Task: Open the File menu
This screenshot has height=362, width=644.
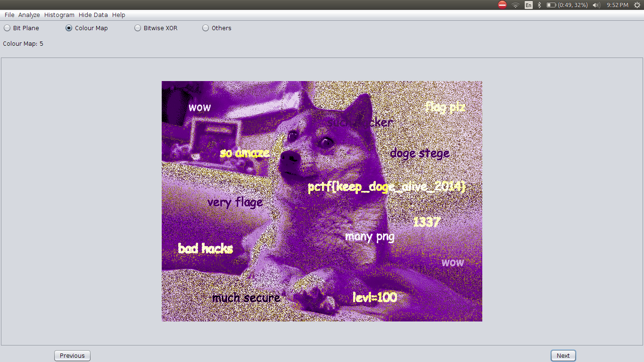Action: point(9,15)
